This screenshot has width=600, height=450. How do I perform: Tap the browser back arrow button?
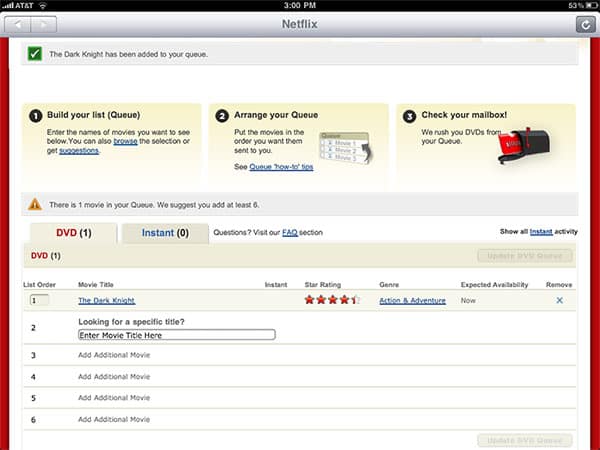click(17, 25)
